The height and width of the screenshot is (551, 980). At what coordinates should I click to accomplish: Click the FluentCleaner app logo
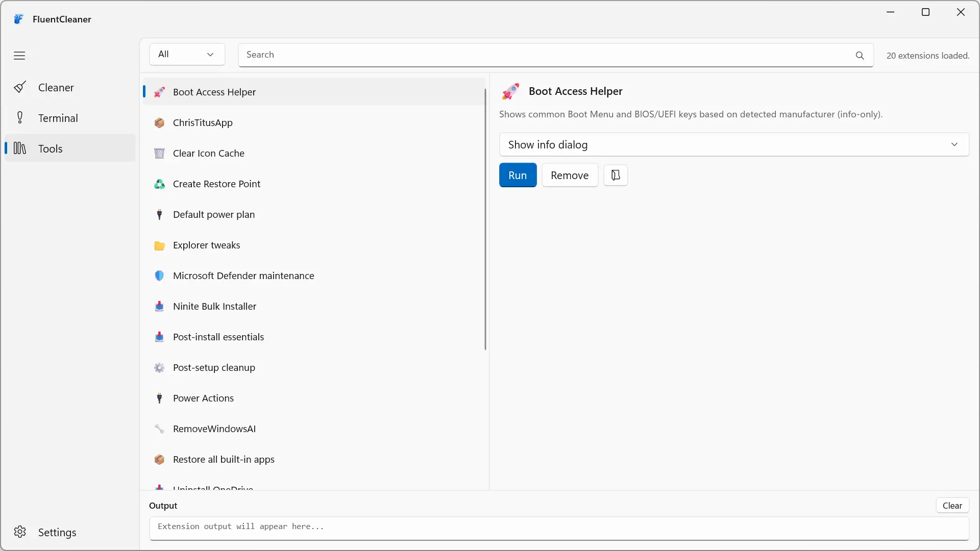tap(19, 19)
